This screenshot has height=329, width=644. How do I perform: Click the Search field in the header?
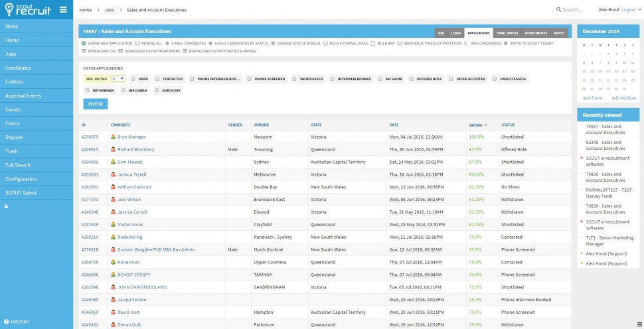tap(573, 10)
